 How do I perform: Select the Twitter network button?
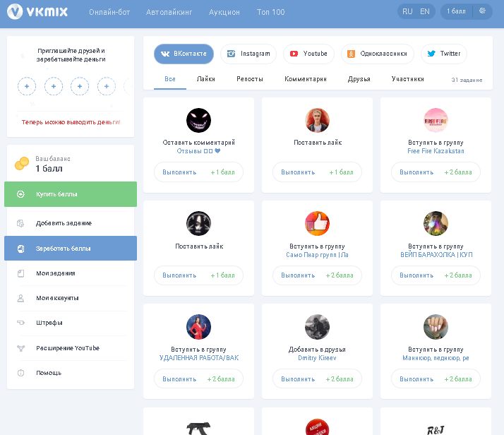(444, 54)
